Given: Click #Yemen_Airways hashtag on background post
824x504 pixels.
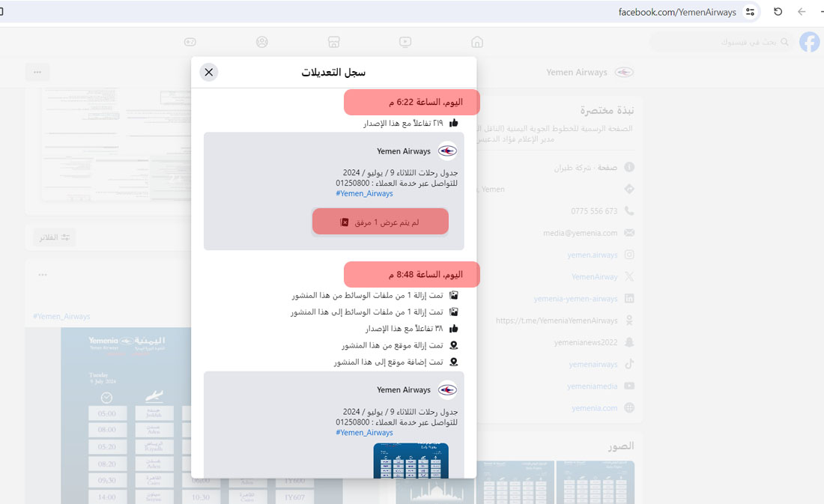Looking at the screenshot, I should click(x=61, y=316).
